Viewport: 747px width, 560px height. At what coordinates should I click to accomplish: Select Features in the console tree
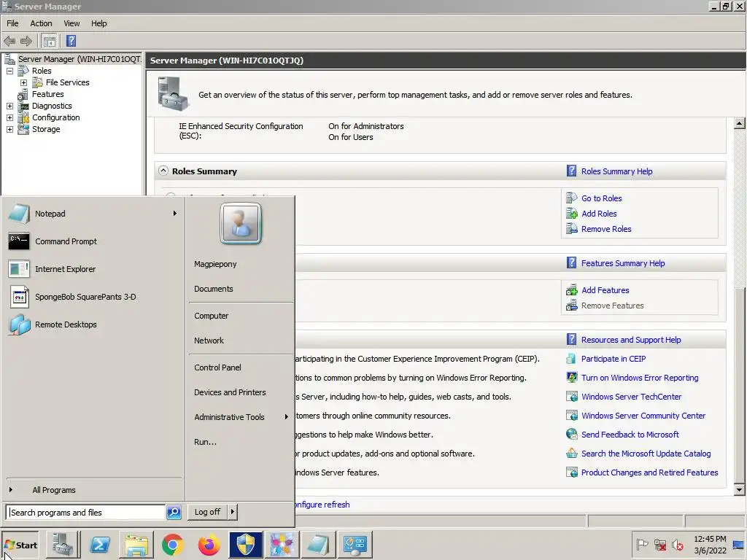pos(47,94)
